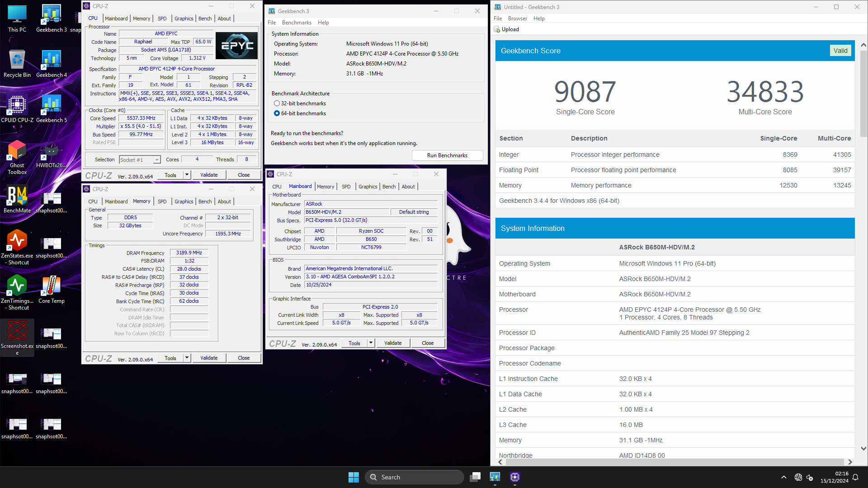The image size is (868, 488).
Task: Click Validate in CPU tab window
Action: 209,175
